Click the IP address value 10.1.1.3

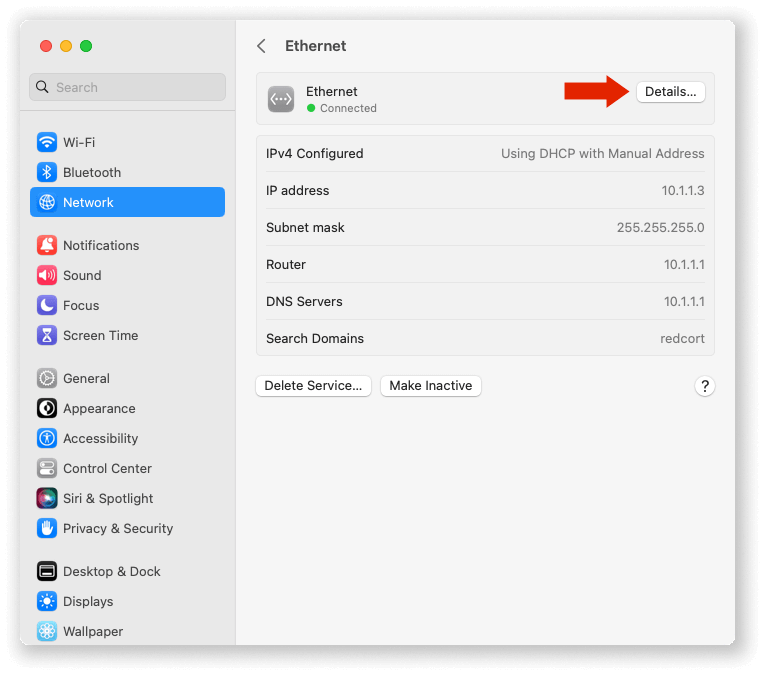click(683, 190)
